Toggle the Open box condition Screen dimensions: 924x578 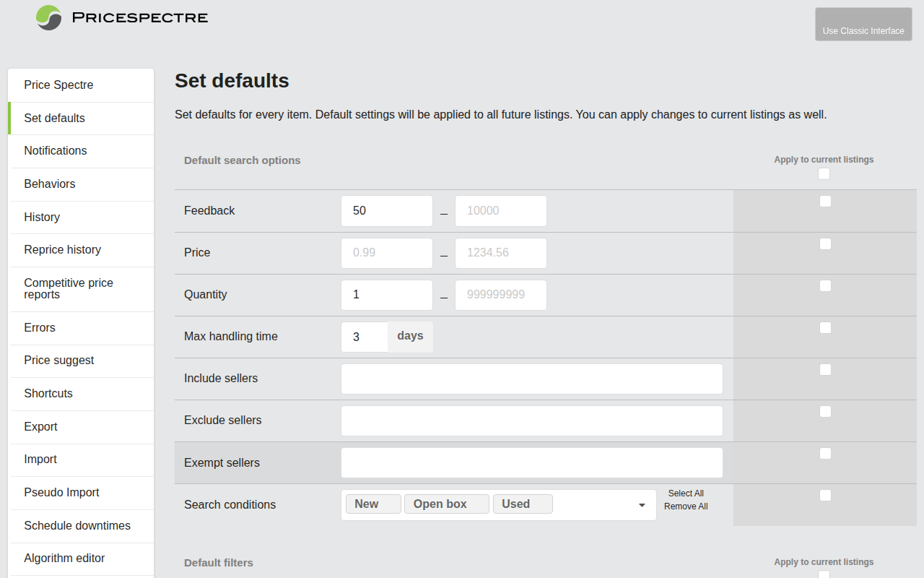point(446,504)
